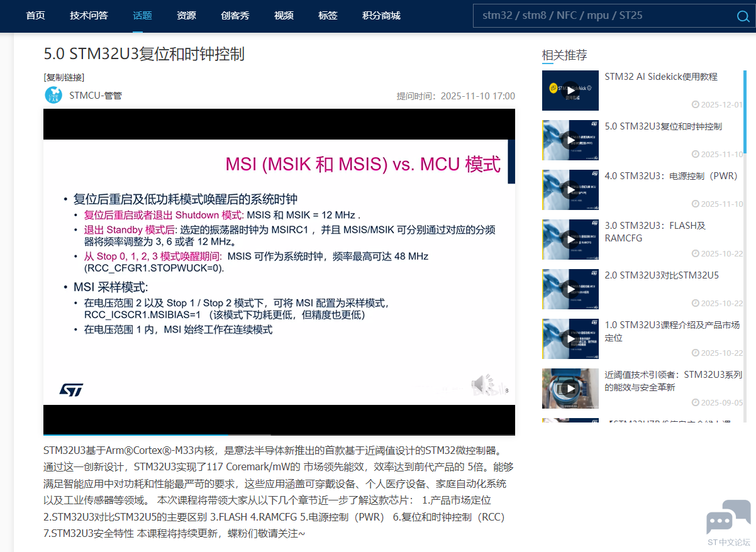The width and height of the screenshot is (756, 552).
Task: Switch to the 话题 navigation tab
Action: [x=143, y=16]
